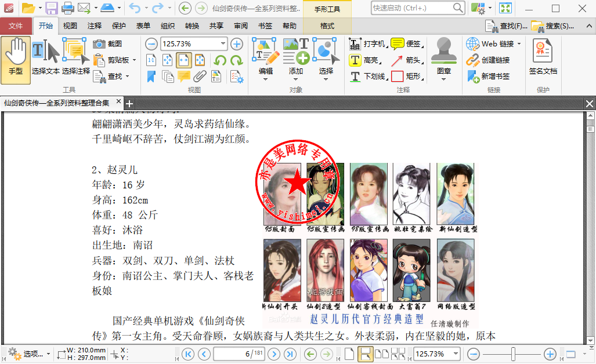Switch to the 转换 ribbon tab
The height and width of the screenshot is (364, 596).
point(192,26)
